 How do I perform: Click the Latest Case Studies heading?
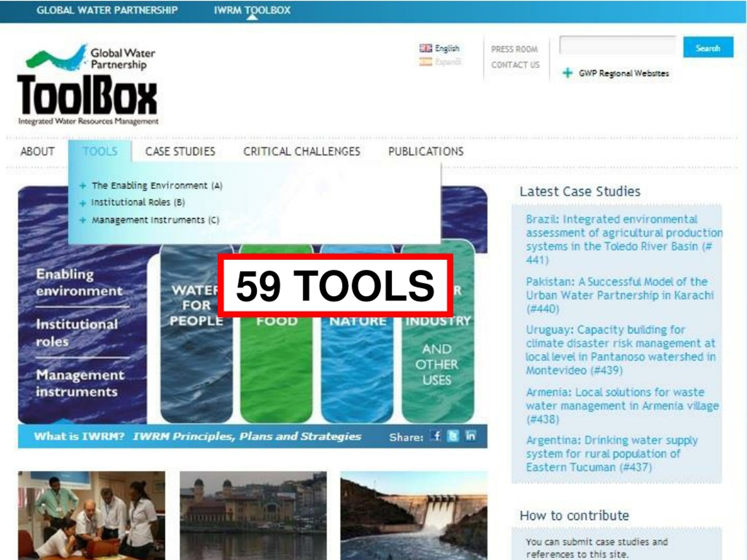pos(580,191)
